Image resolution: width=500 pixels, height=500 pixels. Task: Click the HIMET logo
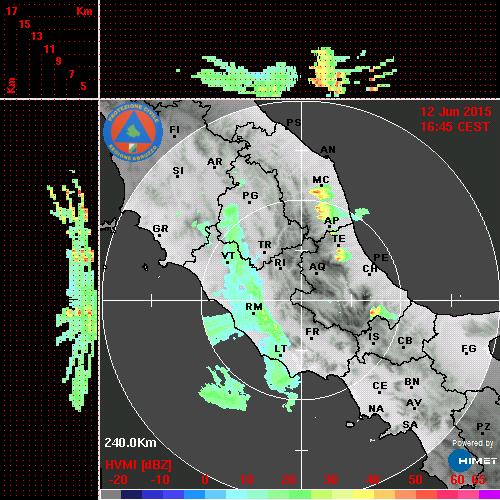pos(473,461)
